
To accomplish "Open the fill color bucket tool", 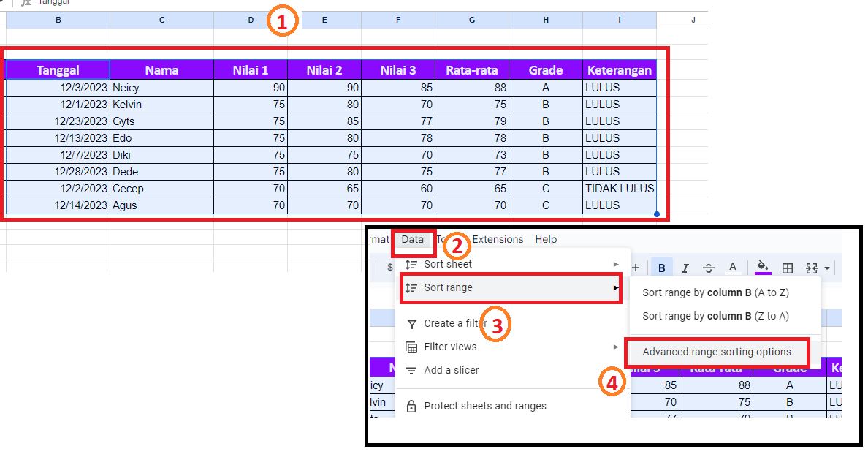I will [x=763, y=267].
